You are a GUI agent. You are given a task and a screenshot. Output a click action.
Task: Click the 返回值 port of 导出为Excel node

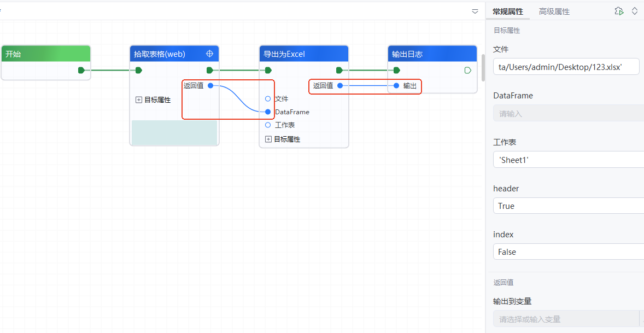coord(340,85)
